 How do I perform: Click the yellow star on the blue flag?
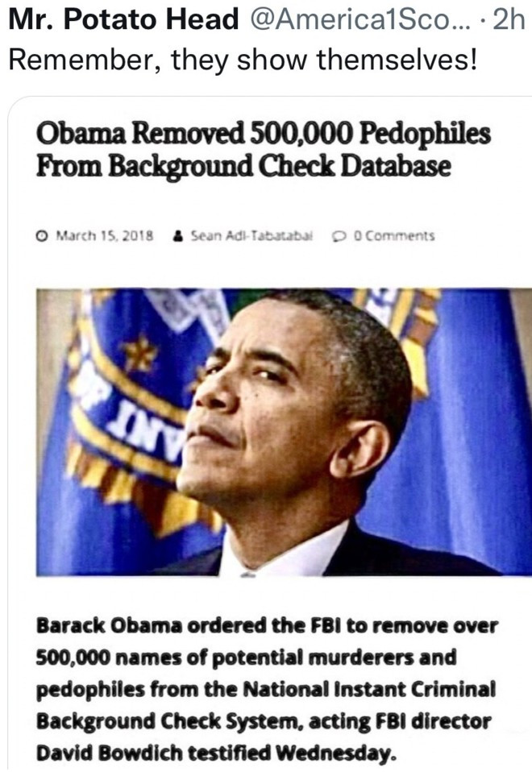click(140, 354)
